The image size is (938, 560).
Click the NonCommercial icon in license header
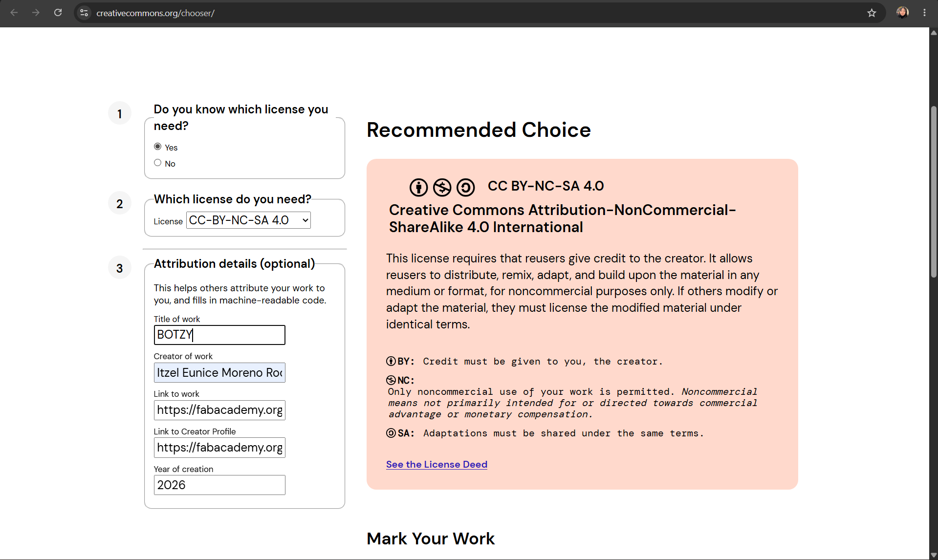tap(442, 187)
